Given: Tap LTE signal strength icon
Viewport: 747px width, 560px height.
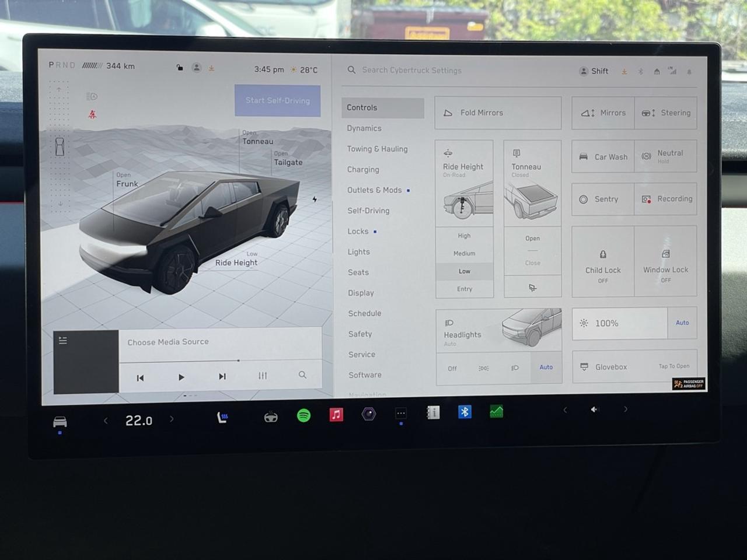Looking at the screenshot, I should coord(672,71).
